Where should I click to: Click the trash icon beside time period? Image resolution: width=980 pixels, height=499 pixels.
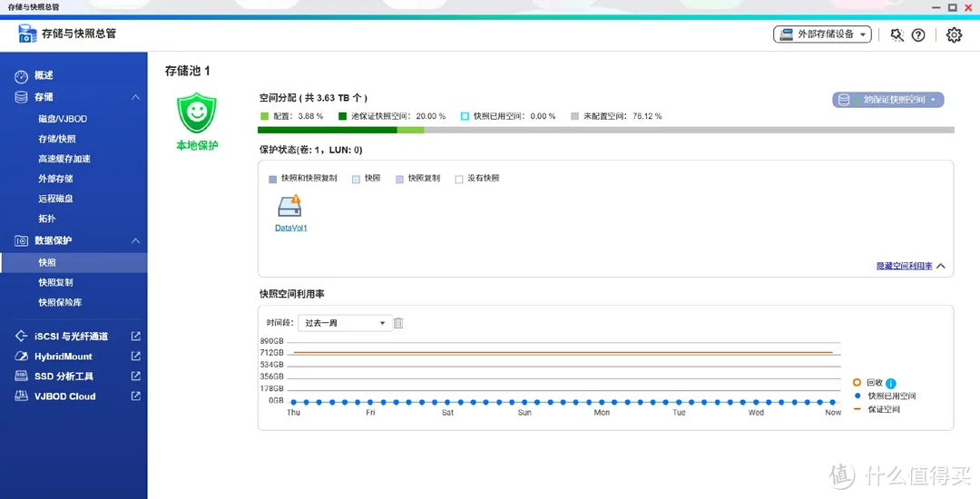click(398, 323)
